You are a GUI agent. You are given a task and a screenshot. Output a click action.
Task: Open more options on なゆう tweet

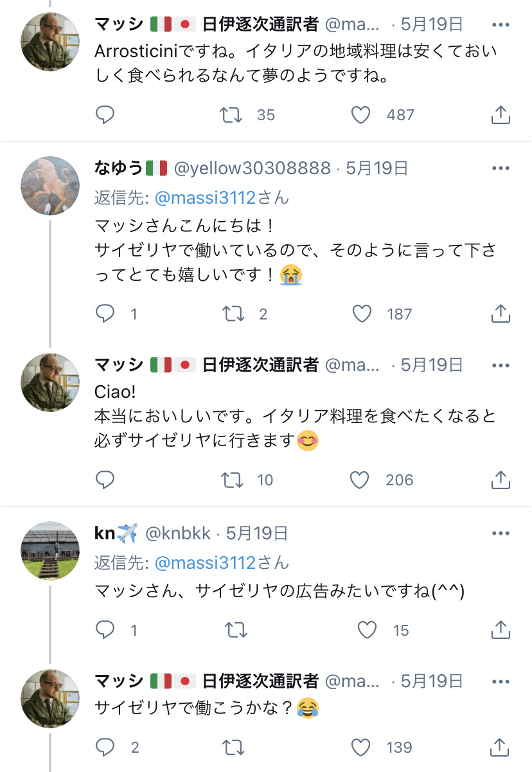pos(501,168)
